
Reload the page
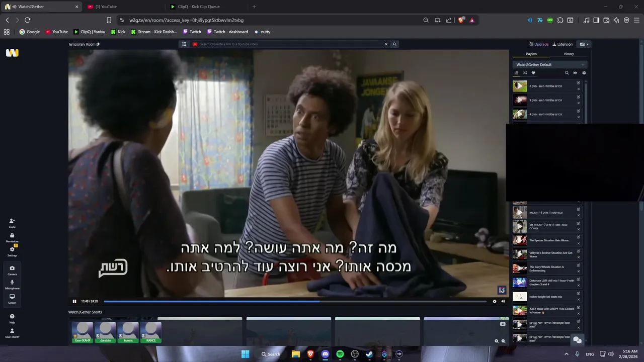(x=27, y=20)
